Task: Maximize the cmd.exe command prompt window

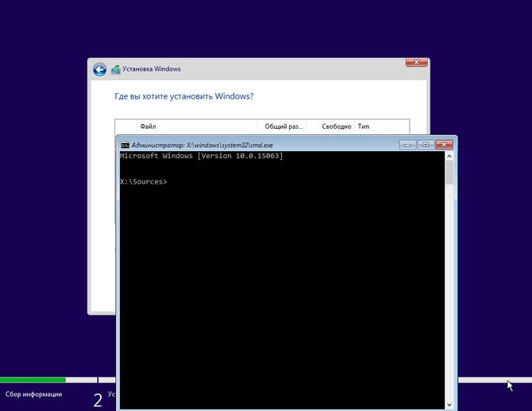Action: coord(426,145)
